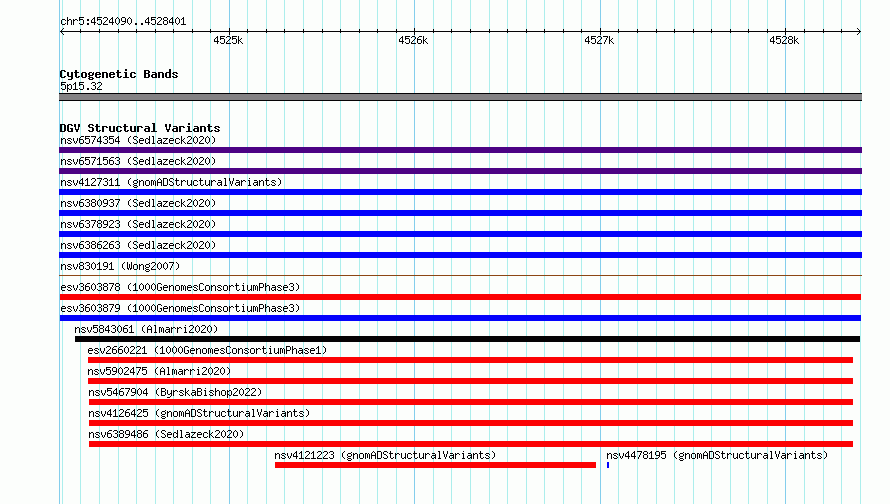The height and width of the screenshot is (504, 890).
Task: Open the nsv4126425 (gnomADStructuralVariants) label
Action: 199,413
